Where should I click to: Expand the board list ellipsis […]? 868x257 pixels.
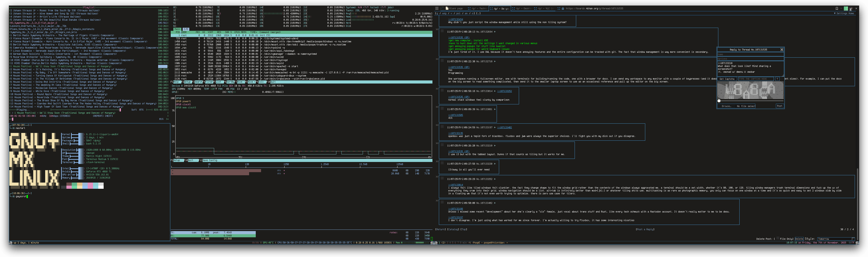pos(479,14)
